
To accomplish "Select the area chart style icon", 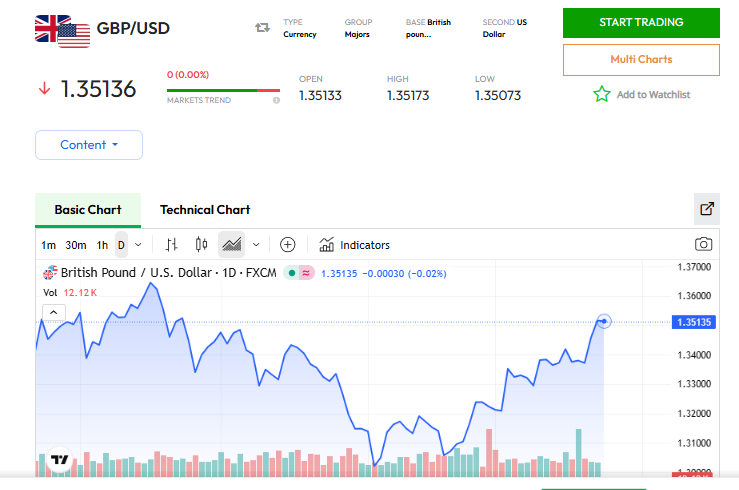I will tap(232, 244).
